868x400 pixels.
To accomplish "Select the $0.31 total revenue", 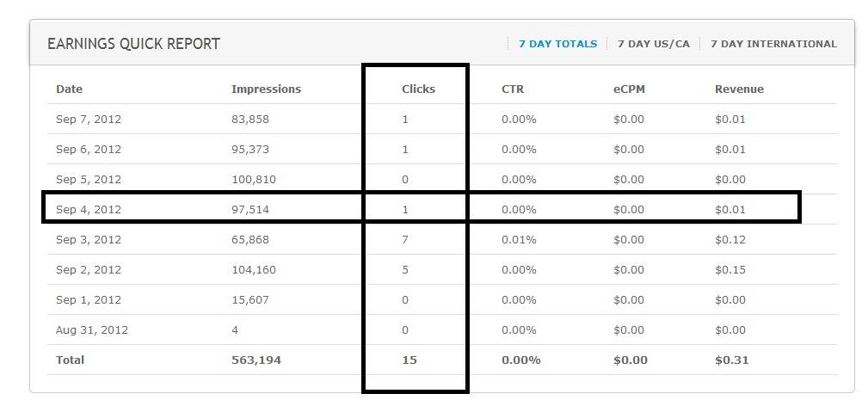I will [731, 360].
